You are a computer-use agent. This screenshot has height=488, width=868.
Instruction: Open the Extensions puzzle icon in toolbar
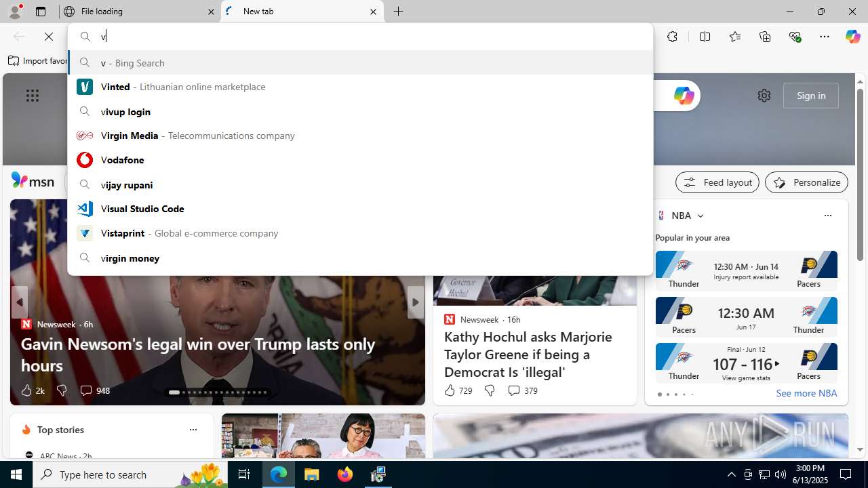click(x=672, y=37)
